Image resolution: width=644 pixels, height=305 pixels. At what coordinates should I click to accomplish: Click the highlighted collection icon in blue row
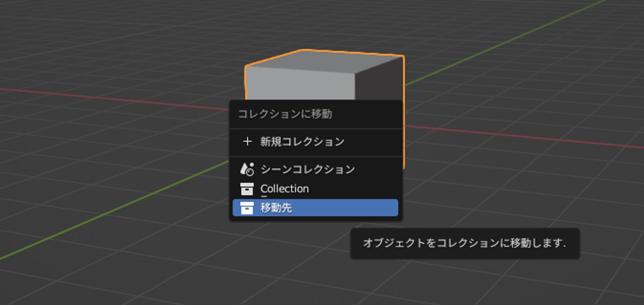point(247,208)
